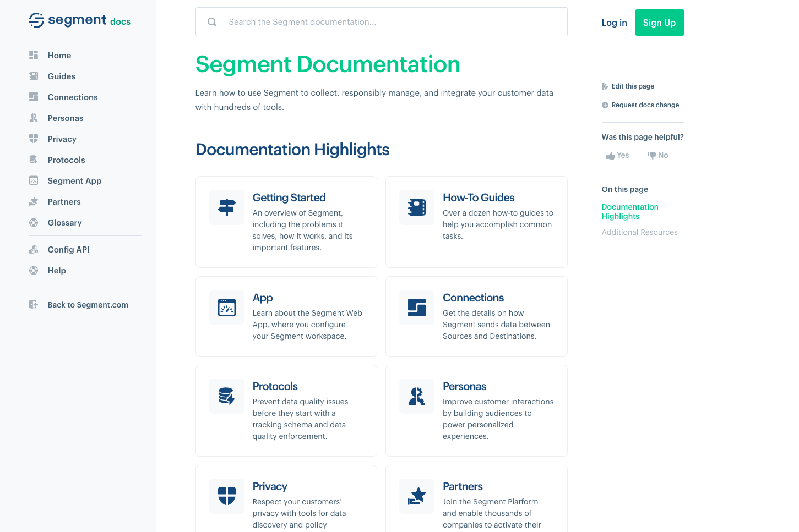
Task: Click the Help lifebuoy icon in sidebar
Action: coord(34,270)
